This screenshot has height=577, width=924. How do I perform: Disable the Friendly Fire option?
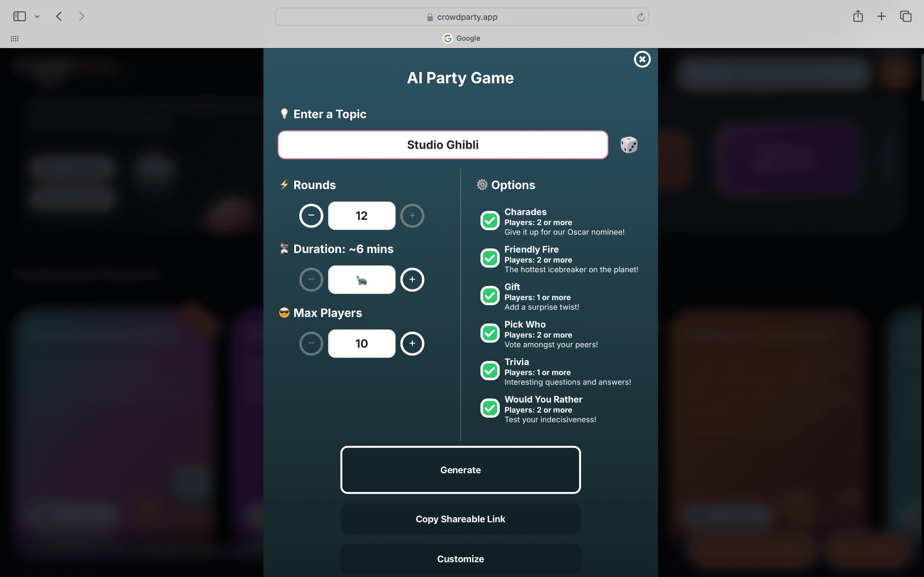[490, 259]
